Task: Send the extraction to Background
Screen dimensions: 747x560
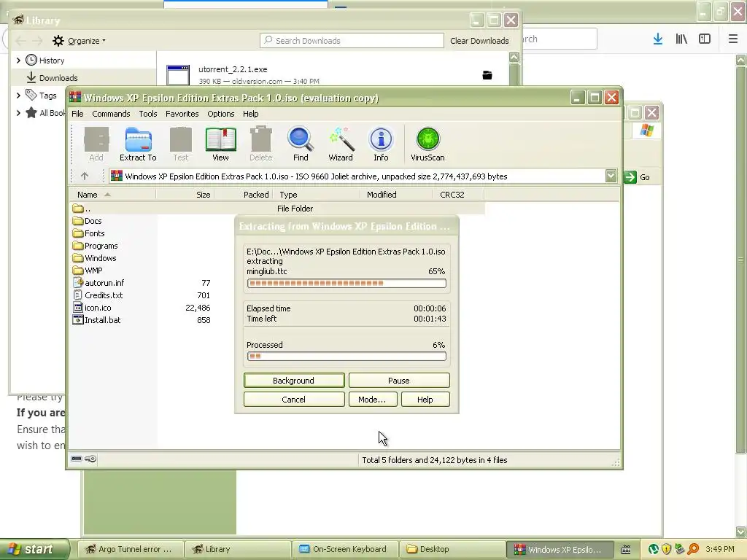Action: coord(294,381)
